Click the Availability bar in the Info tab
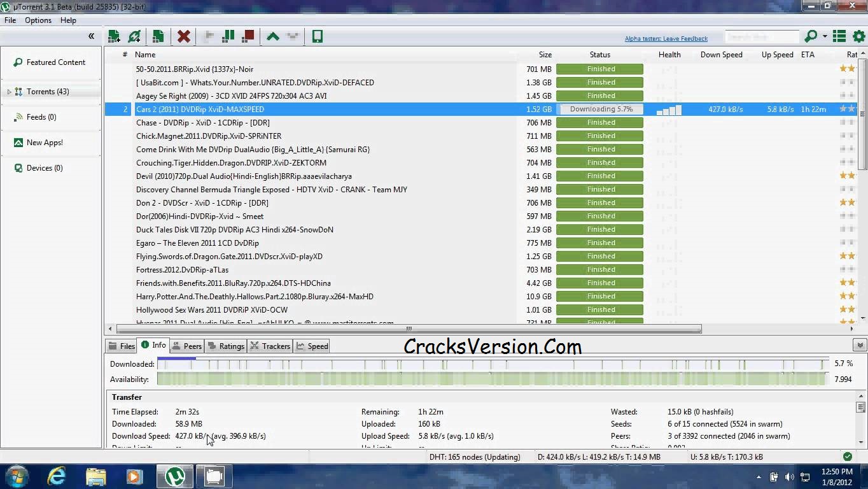This screenshot has width=868, height=489. click(493, 379)
